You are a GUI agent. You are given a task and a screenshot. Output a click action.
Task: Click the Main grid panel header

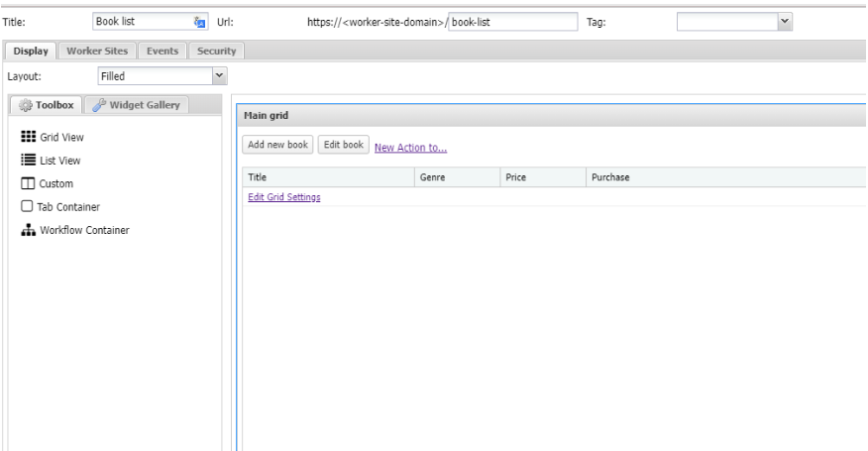[552, 115]
